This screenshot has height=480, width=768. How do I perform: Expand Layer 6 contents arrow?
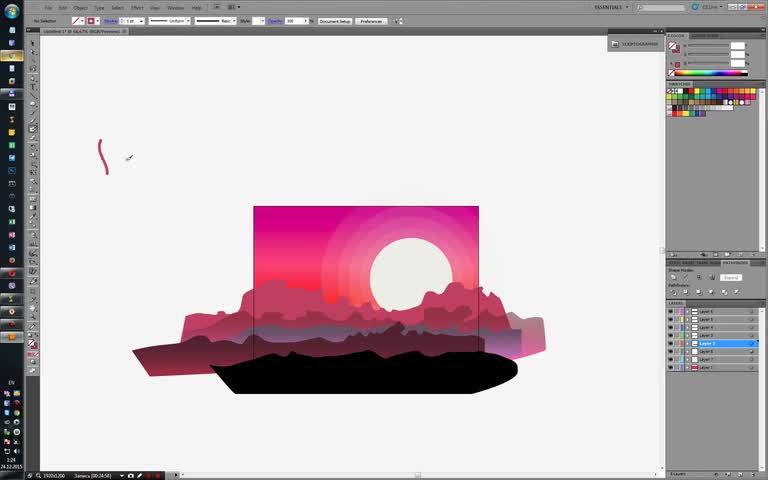point(687,312)
